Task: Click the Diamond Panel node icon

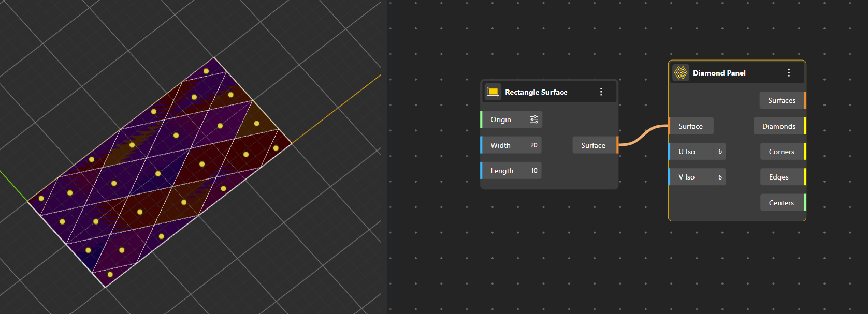Action: point(681,73)
